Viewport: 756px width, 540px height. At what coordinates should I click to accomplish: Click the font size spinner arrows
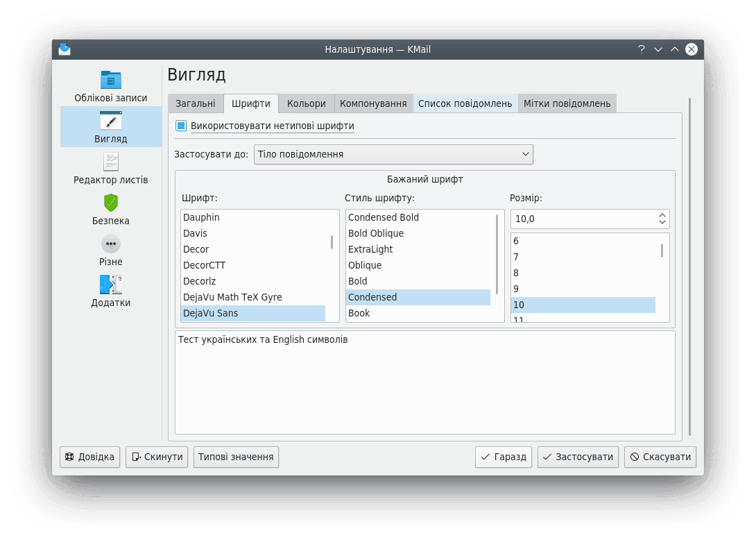pos(662,219)
